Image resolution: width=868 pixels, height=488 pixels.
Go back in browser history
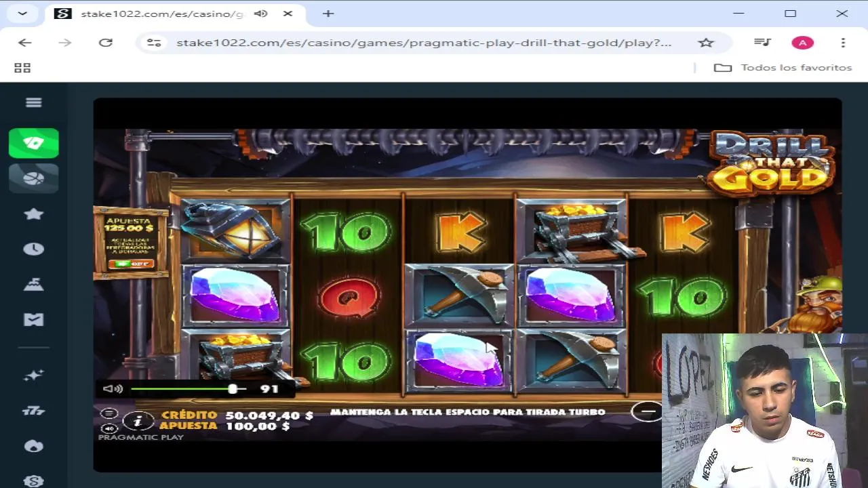[25, 43]
